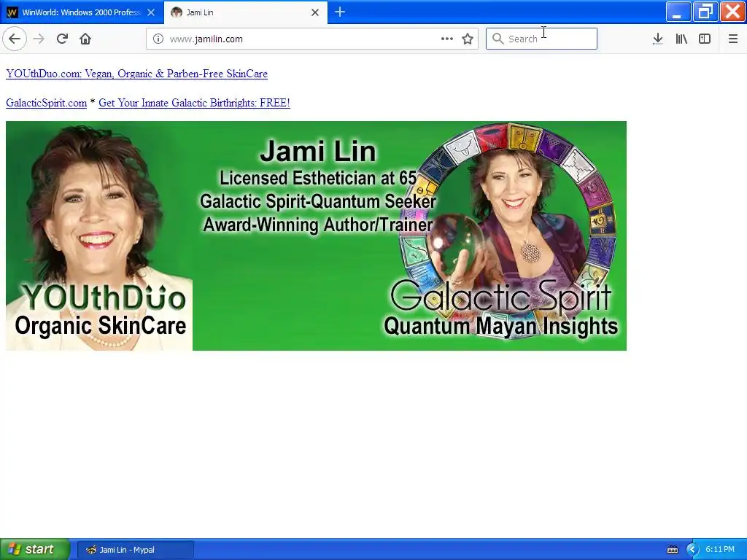Go back to the previous page

pyautogui.click(x=15, y=39)
